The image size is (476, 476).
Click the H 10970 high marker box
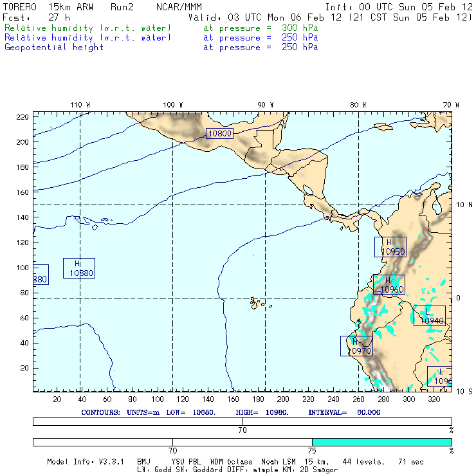(356, 346)
